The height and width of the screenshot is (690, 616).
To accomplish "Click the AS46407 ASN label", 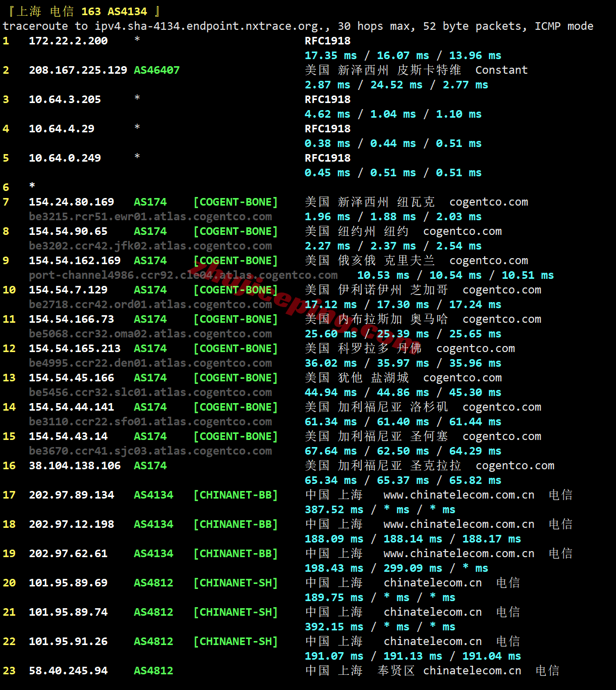I will pyautogui.click(x=157, y=70).
